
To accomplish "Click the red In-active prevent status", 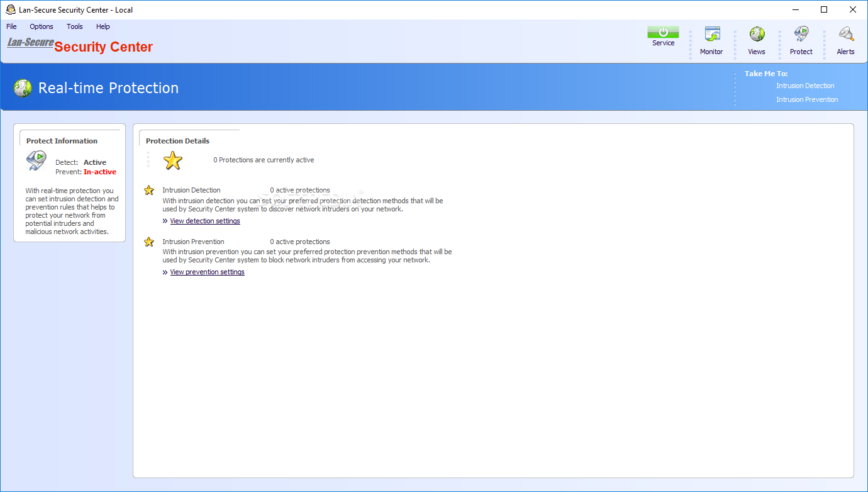I will (100, 172).
